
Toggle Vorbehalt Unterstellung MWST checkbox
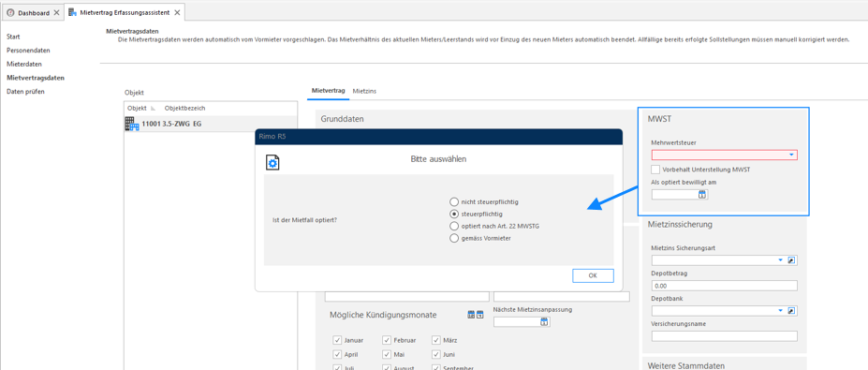[x=656, y=170]
